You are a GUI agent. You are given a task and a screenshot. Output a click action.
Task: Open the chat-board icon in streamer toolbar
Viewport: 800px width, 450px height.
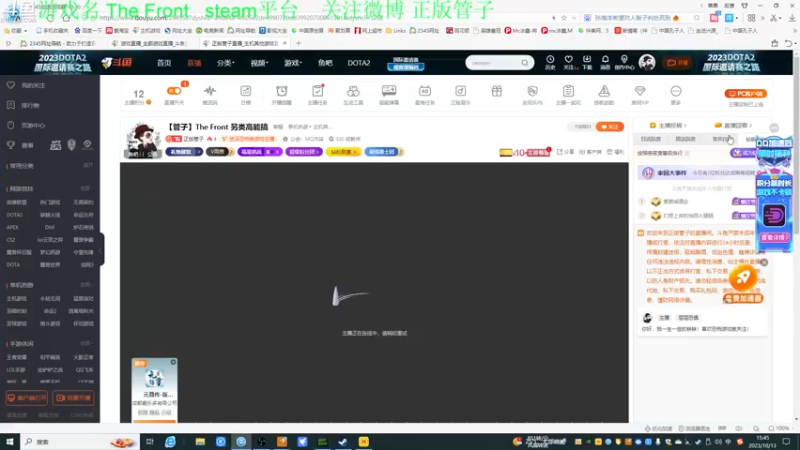point(389,94)
